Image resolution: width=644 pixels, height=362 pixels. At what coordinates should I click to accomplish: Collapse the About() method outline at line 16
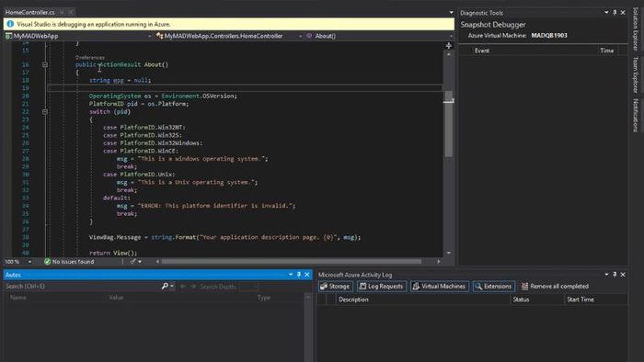tap(45, 64)
